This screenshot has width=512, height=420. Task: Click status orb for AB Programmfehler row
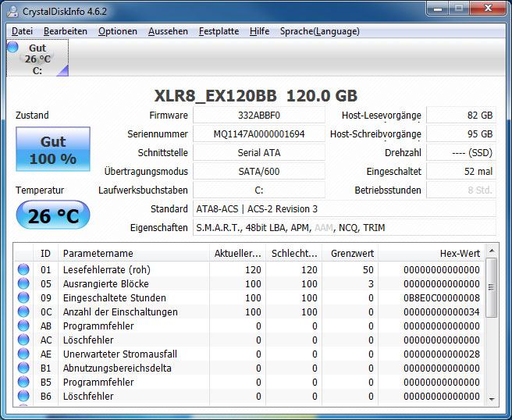tap(23, 326)
